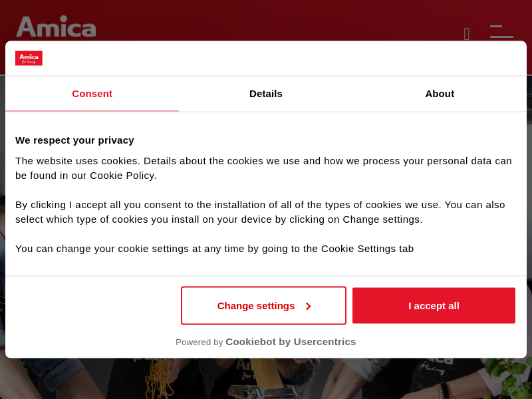
Task: Click the small glyph icon beside the hamburger menu
Action: [x=467, y=34]
